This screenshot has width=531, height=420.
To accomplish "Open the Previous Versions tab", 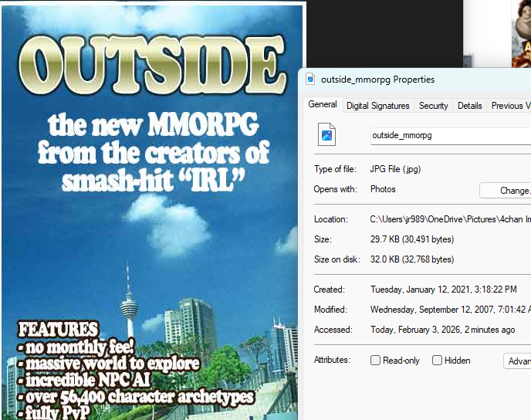I will coord(509,106).
